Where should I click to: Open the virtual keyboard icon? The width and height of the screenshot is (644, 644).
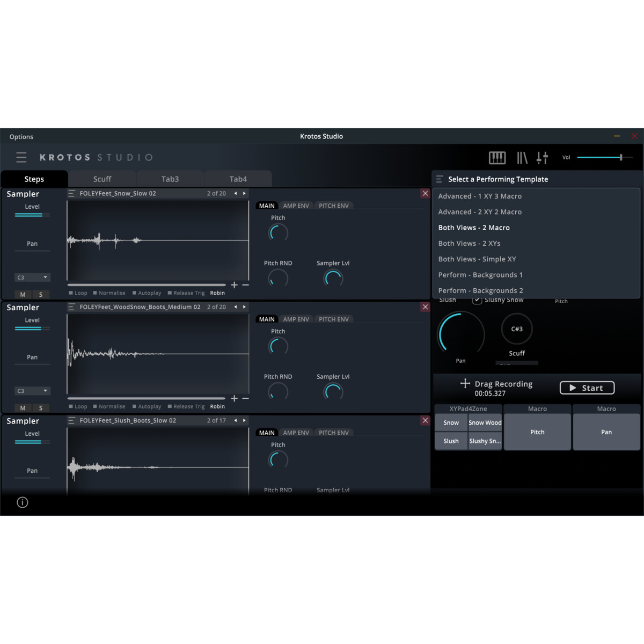pyautogui.click(x=497, y=157)
